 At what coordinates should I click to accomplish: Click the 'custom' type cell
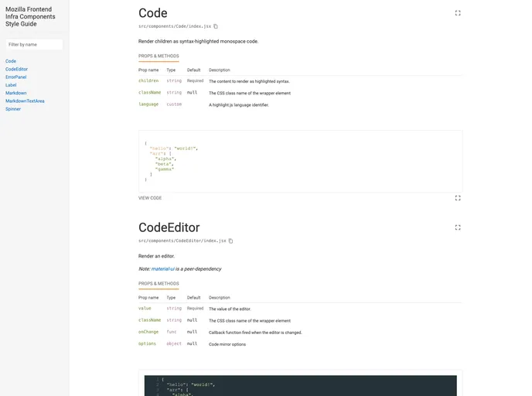tap(174, 104)
